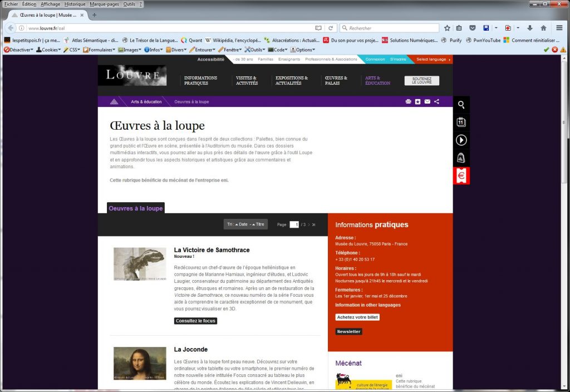Click the blue floppy save icon
This screenshot has width=570, height=392.
[486, 28]
